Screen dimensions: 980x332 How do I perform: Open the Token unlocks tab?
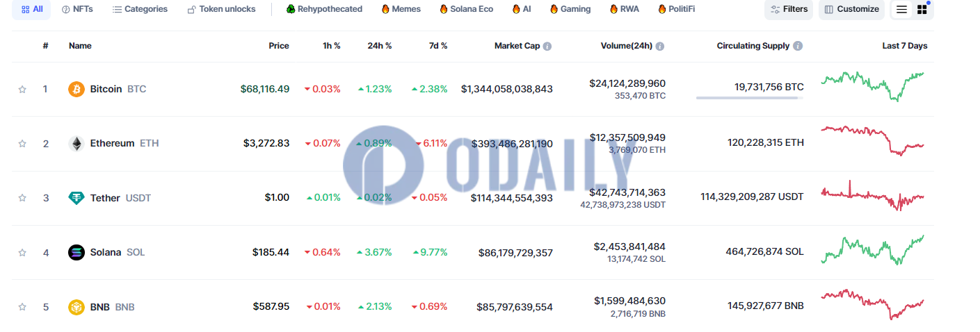click(222, 9)
